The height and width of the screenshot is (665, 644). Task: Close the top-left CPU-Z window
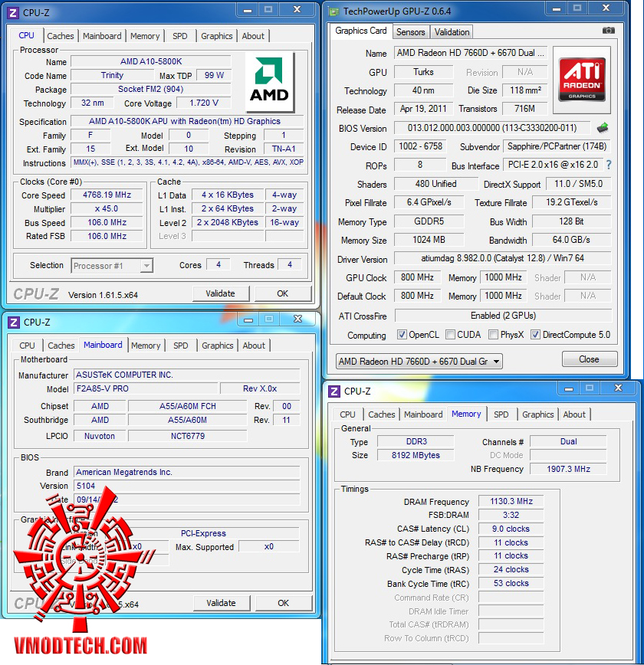pyautogui.click(x=297, y=9)
